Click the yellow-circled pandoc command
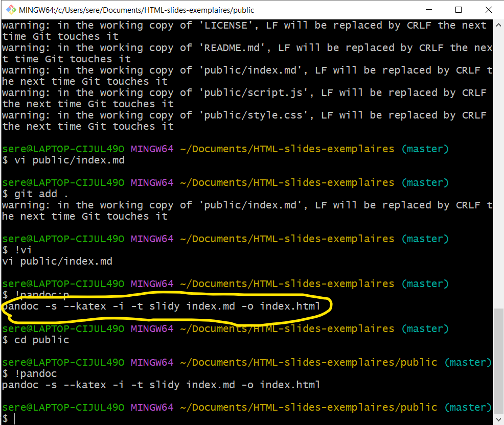This screenshot has width=504, height=425. pos(161,306)
